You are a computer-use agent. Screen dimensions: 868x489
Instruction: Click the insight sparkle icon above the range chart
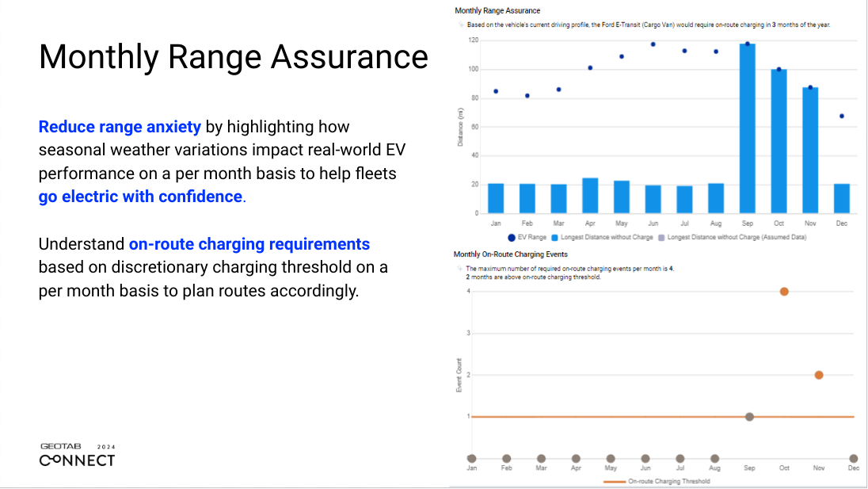462,24
